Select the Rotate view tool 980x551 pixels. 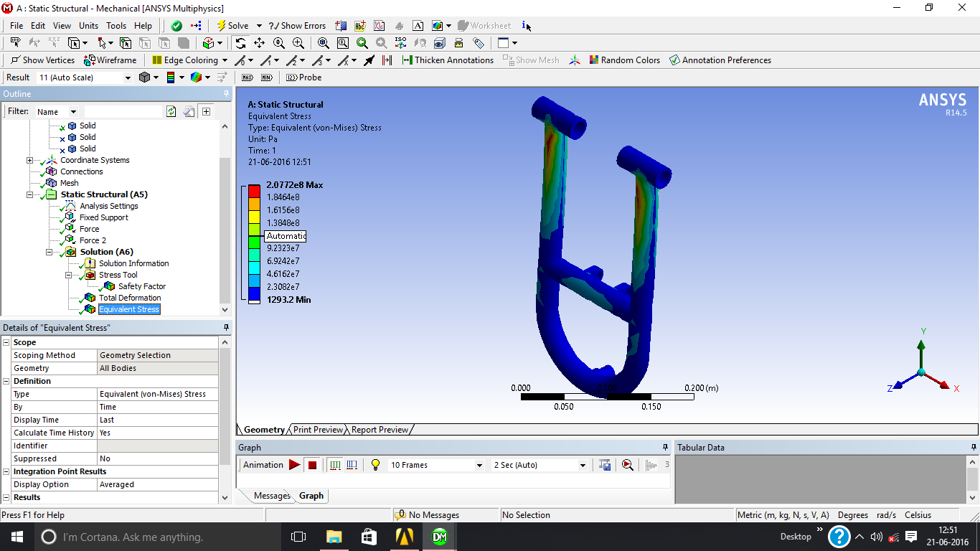[x=240, y=43]
